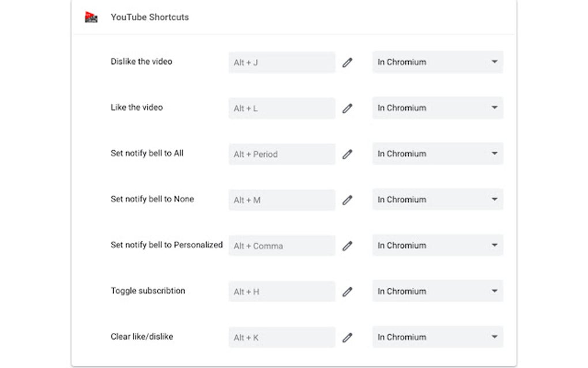Open scope dropdown for Toggle subscription
Screen dimensions: 588x368
[438, 291]
